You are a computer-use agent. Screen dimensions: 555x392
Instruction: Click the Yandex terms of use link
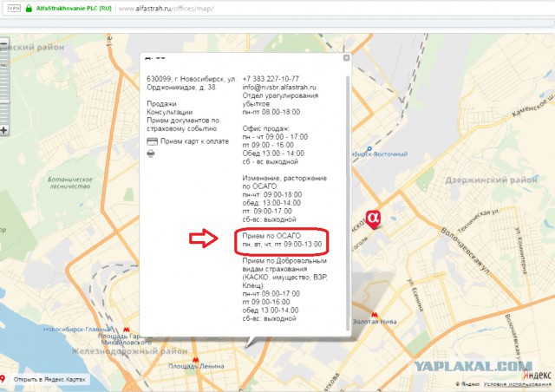pos(517,384)
